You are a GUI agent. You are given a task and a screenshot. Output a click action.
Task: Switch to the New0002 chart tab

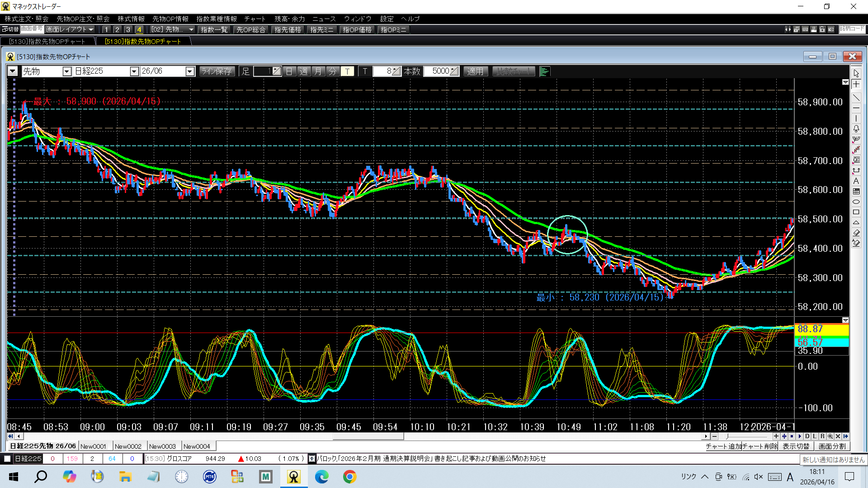coord(128,446)
